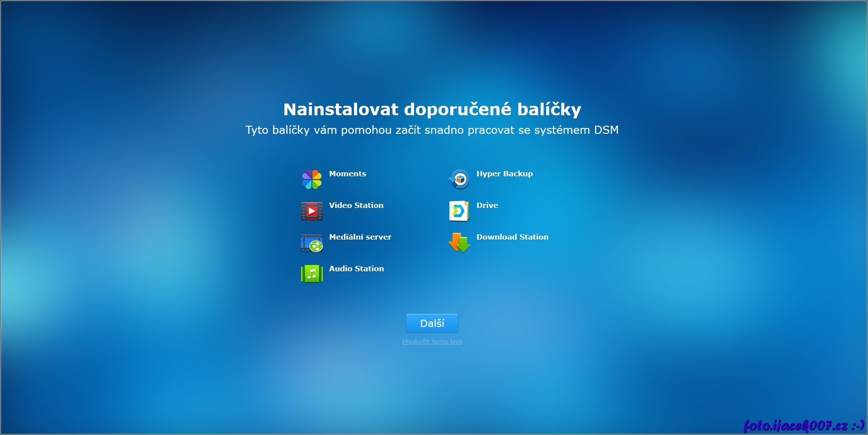The height and width of the screenshot is (435, 868).
Task: Click the green Audio Station icon
Action: click(312, 274)
